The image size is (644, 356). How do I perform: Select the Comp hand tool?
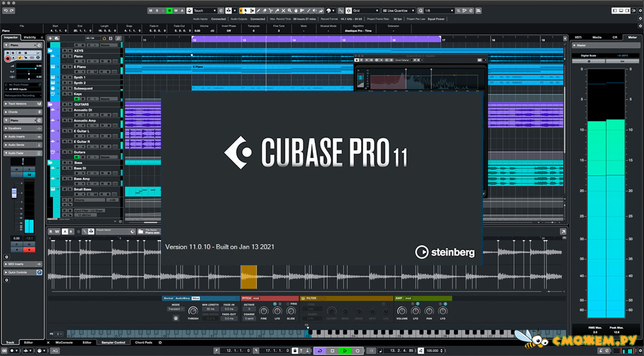click(x=296, y=10)
